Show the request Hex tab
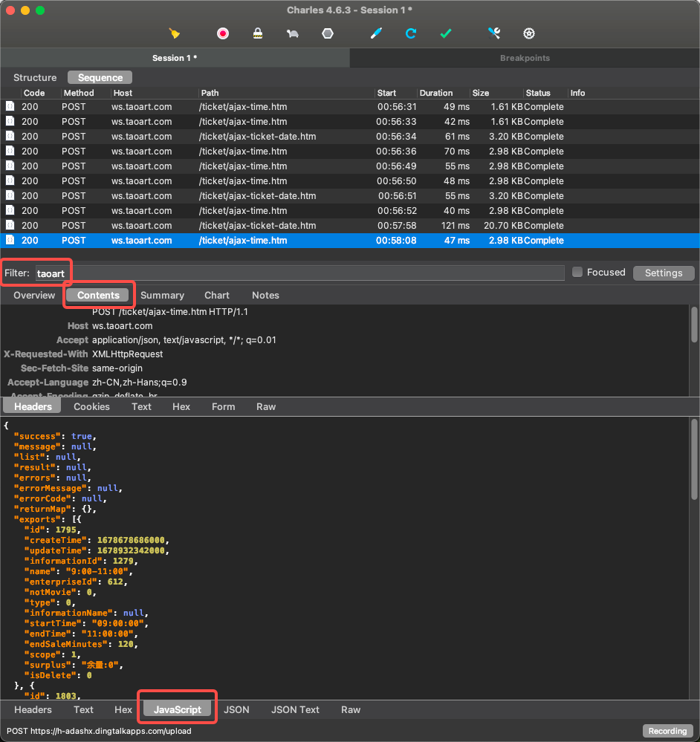700x742 pixels. (x=181, y=406)
